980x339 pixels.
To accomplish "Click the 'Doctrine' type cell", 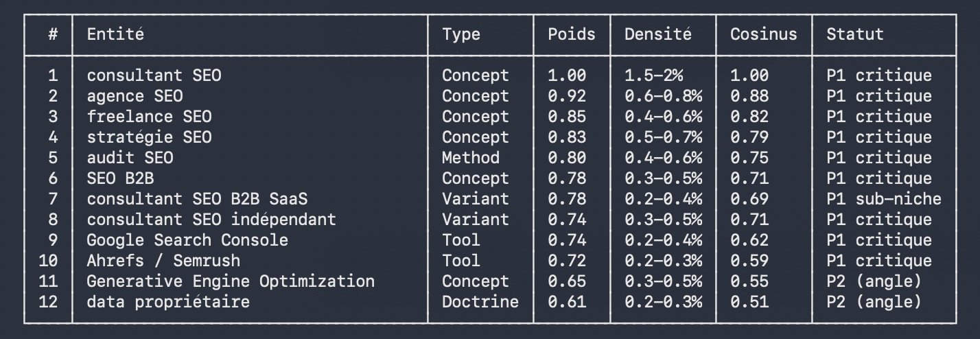I will click(x=480, y=301).
